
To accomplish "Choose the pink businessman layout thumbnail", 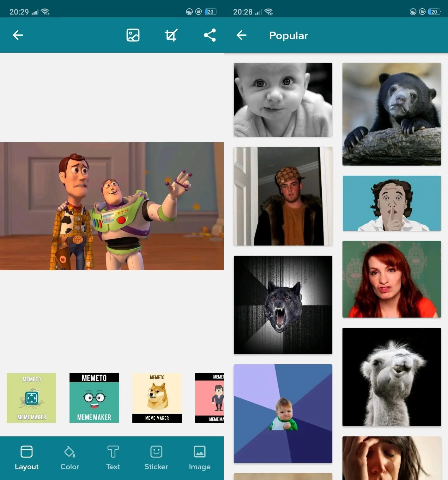I will [x=209, y=398].
